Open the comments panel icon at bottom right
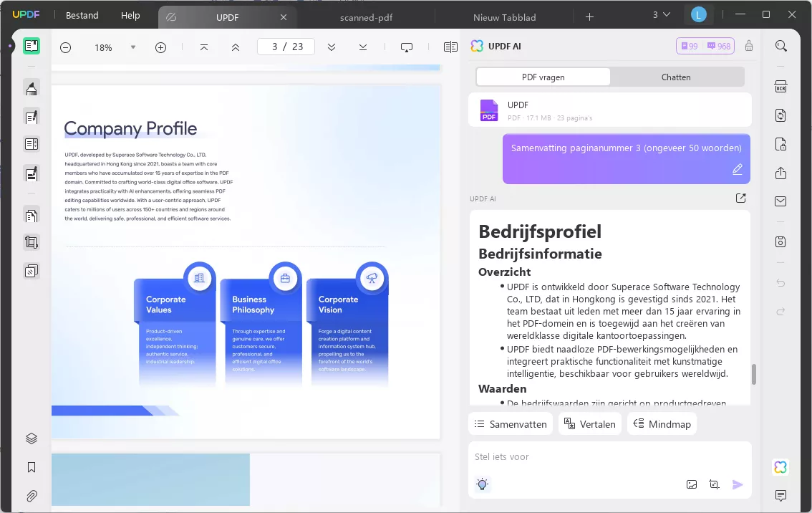 coord(781,495)
